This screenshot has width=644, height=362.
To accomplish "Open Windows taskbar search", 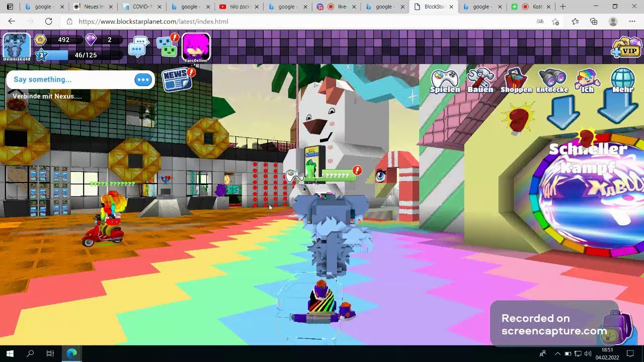I will click(x=30, y=353).
